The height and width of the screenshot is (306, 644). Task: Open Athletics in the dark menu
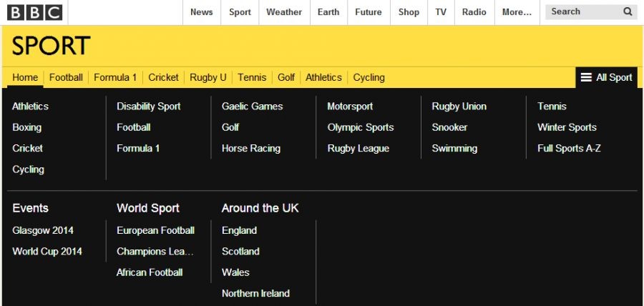(x=30, y=107)
